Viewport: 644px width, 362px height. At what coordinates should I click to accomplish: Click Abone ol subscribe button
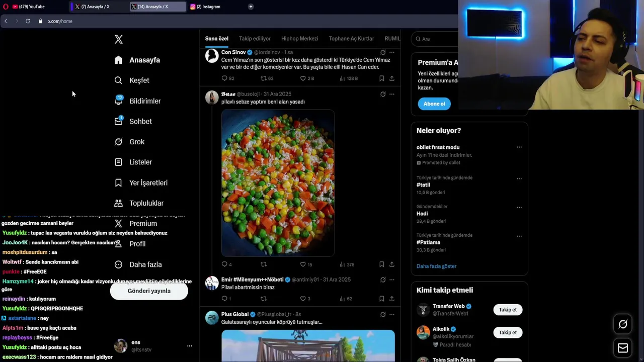[434, 104]
